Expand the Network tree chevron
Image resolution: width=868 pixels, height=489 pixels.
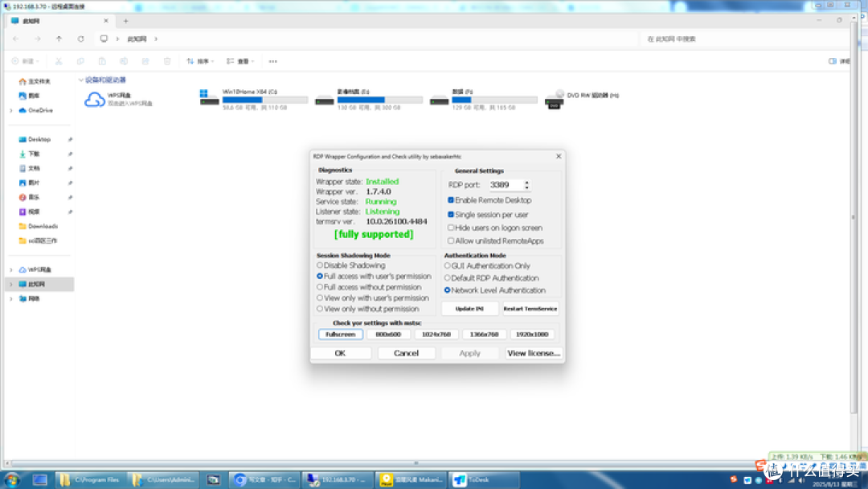(10, 298)
